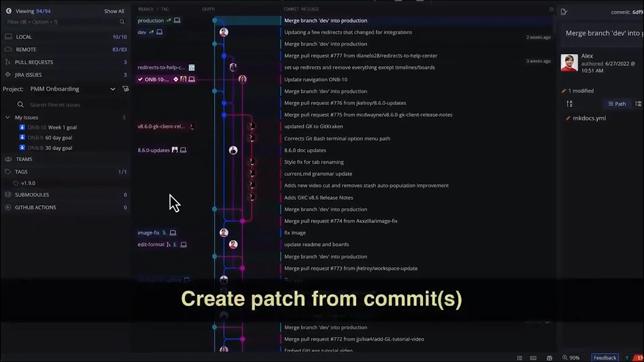Open Jira issue filter icon next to project

(125, 89)
